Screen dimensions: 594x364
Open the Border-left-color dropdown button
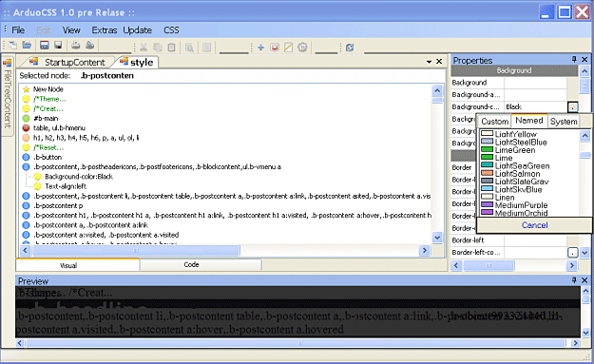tap(573, 252)
